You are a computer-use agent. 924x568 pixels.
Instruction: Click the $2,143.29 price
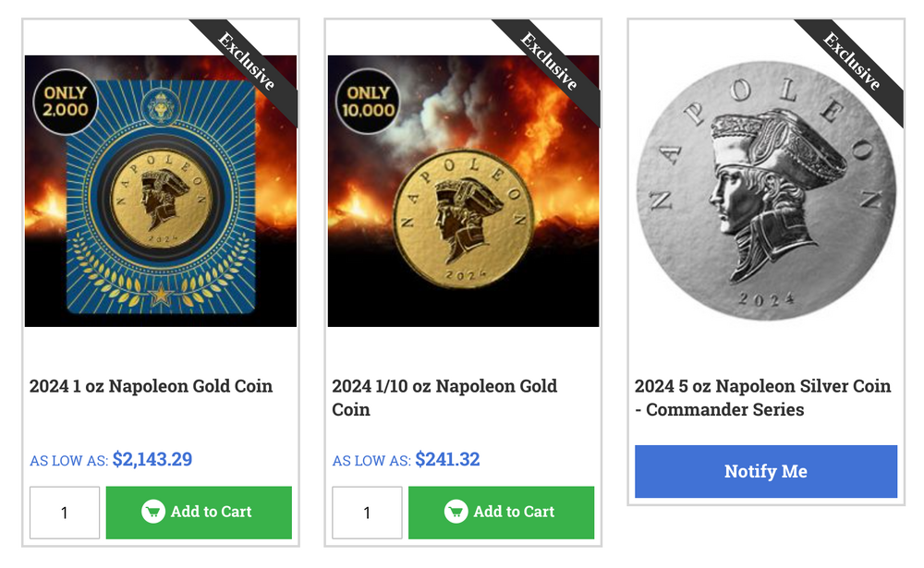152,459
